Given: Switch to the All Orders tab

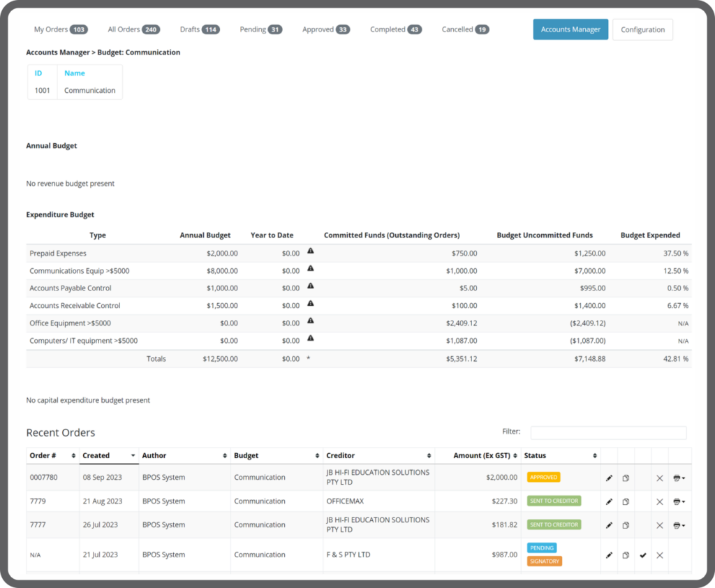Looking at the screenshot, I should click(133, 29).
